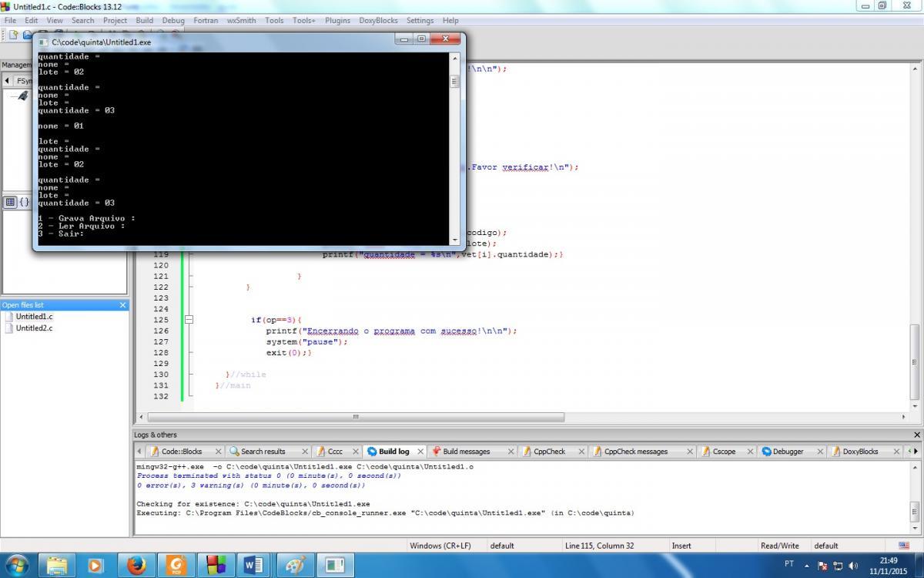Close the Open files list panel

122,305
